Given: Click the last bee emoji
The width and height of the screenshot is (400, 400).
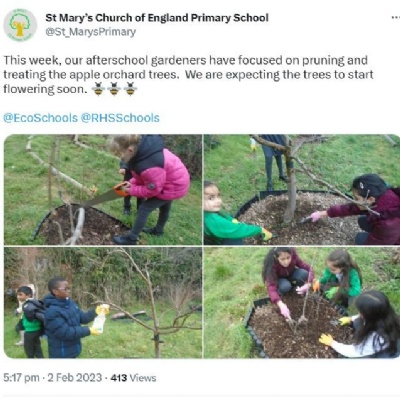Looking at the screenshot, I should pos(130,89).
